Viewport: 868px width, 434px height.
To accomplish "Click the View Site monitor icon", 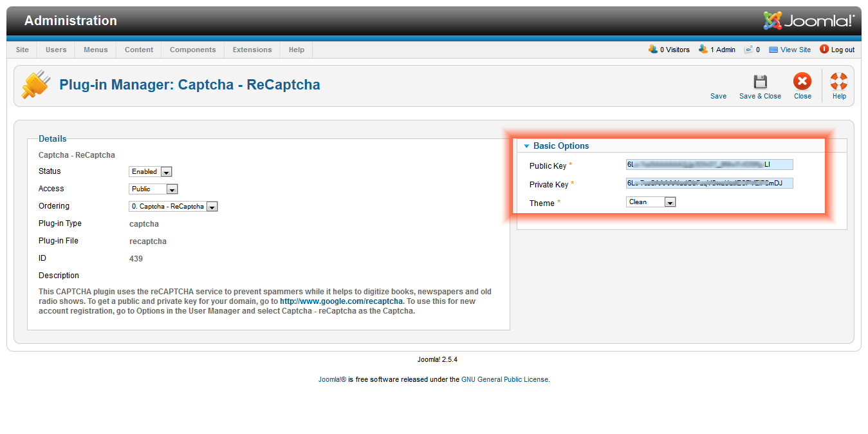I will pyautogui.click(x=773, y=50).
